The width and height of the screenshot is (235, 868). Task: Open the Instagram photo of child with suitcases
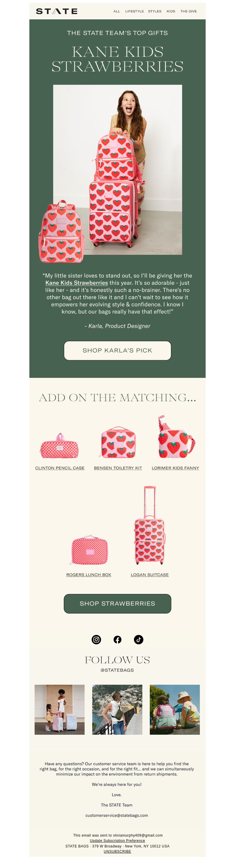60,709
